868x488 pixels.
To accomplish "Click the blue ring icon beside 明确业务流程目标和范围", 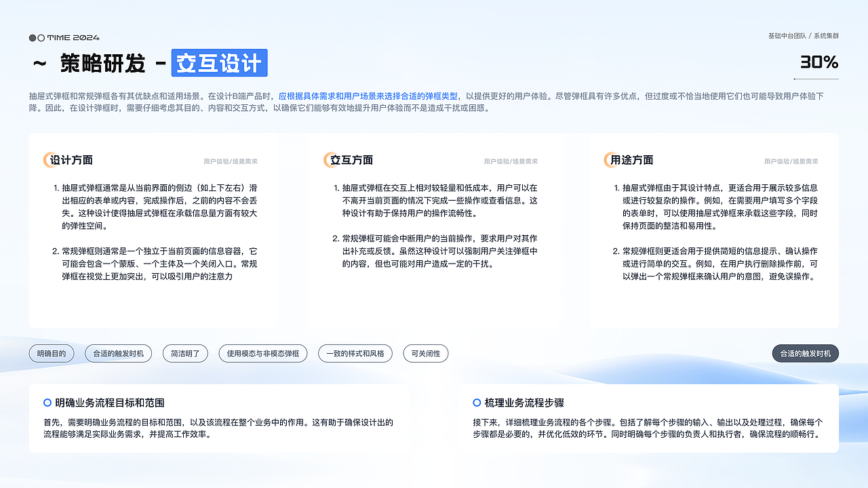I will click(x=47, y=403).
